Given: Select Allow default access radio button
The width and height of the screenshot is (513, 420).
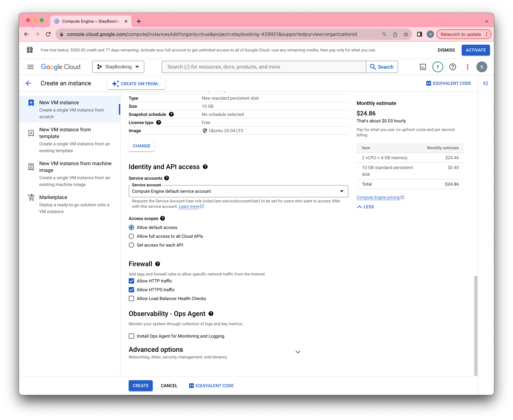Looking at the screenshot, I should pyautogui.click(x=131, y=227).
